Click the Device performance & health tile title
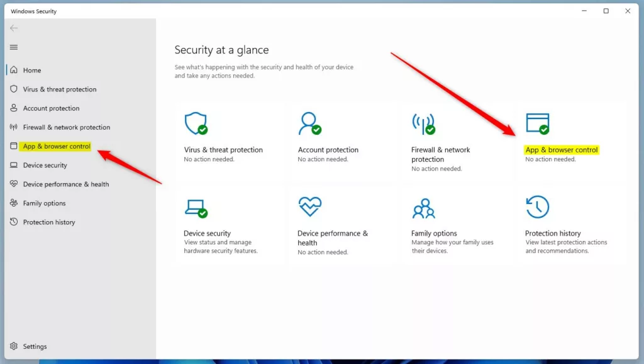Viewport: 644px width, 364px height. 333,238
